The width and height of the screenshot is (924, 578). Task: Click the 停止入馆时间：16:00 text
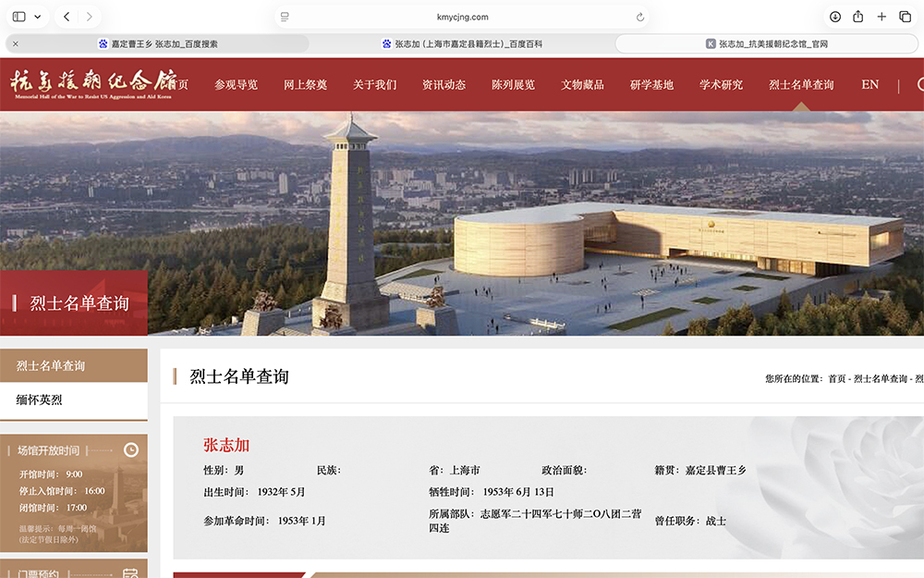click(x=62, y=491)
